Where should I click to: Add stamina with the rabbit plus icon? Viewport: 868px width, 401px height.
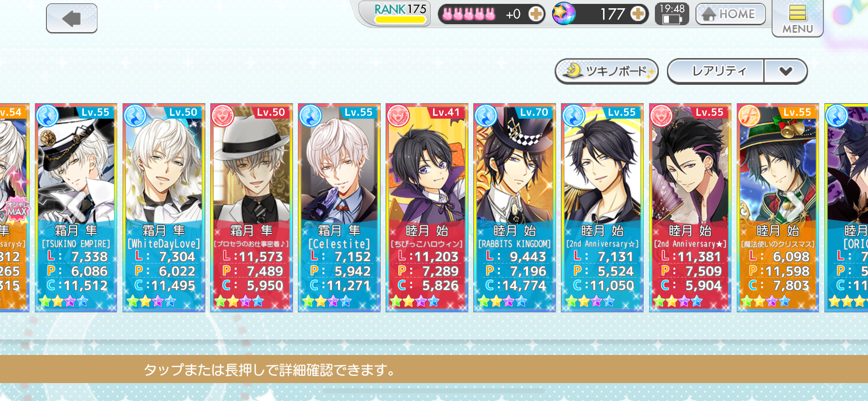pyautogui.click(x=535, y=14)
